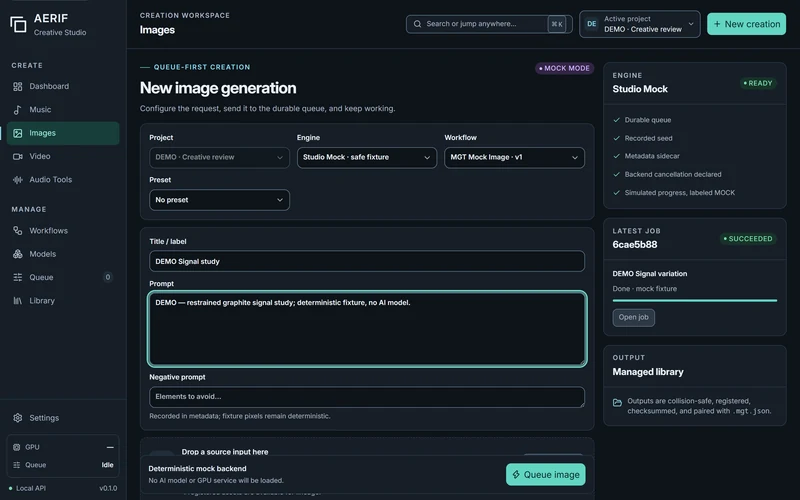800x500 pixels.
Task: Click the Images picture icon in sidebar
Action: [x=17, y=133]
